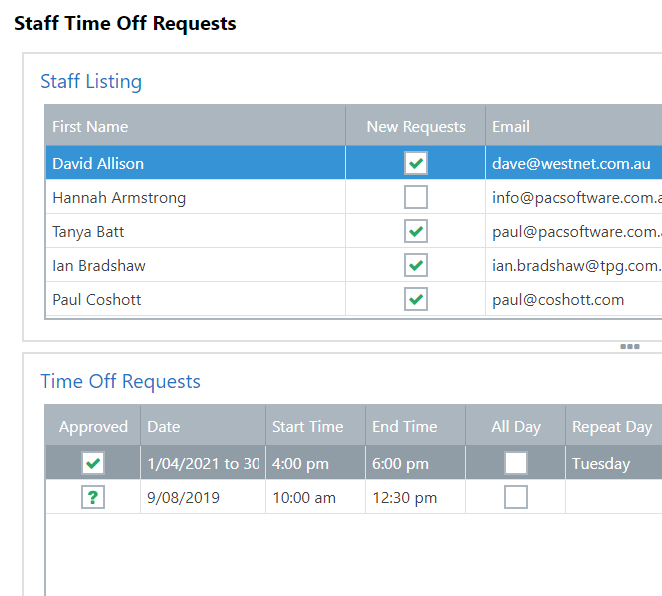Check New Requests box for Hannah Armstrong
Viewport: 662px width, 596px height.
[416, 197]
